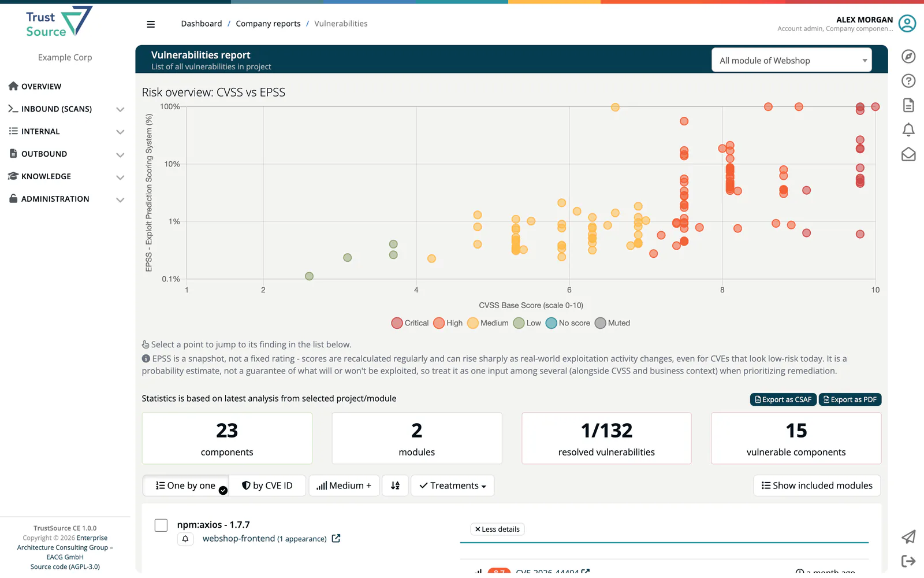Image resolution: width=924 pixels, height=578 pixels.
Task: Expand the Internal menu section
Action: (x=66, y=132)
